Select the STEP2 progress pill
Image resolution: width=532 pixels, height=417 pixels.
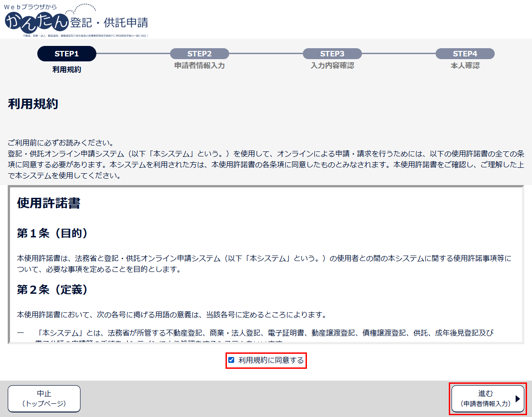pos(200,54)
